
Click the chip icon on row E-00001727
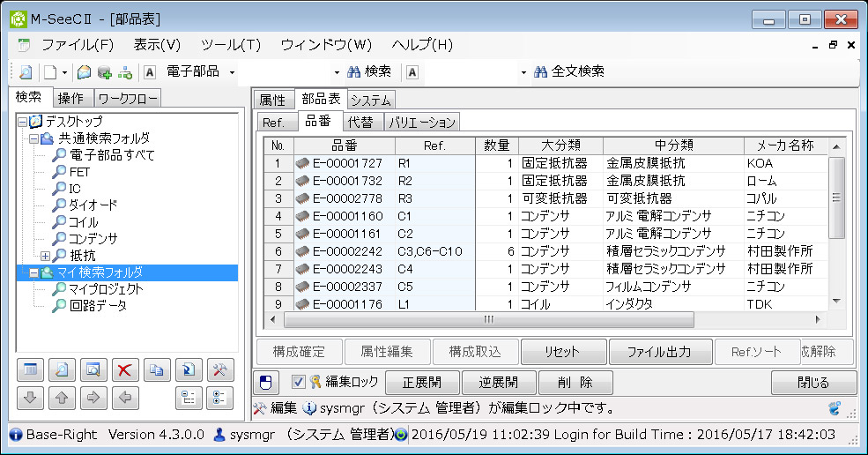(x=302, y=163)
